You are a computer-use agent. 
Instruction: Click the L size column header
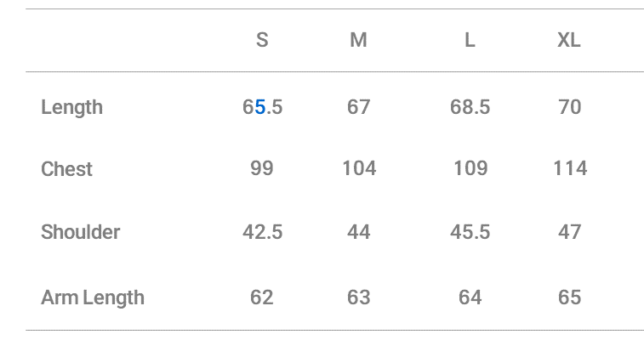(470, 41)
